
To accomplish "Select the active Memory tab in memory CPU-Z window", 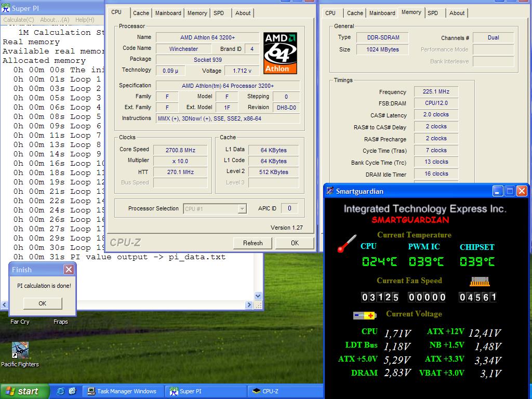I will click(411, 12).
